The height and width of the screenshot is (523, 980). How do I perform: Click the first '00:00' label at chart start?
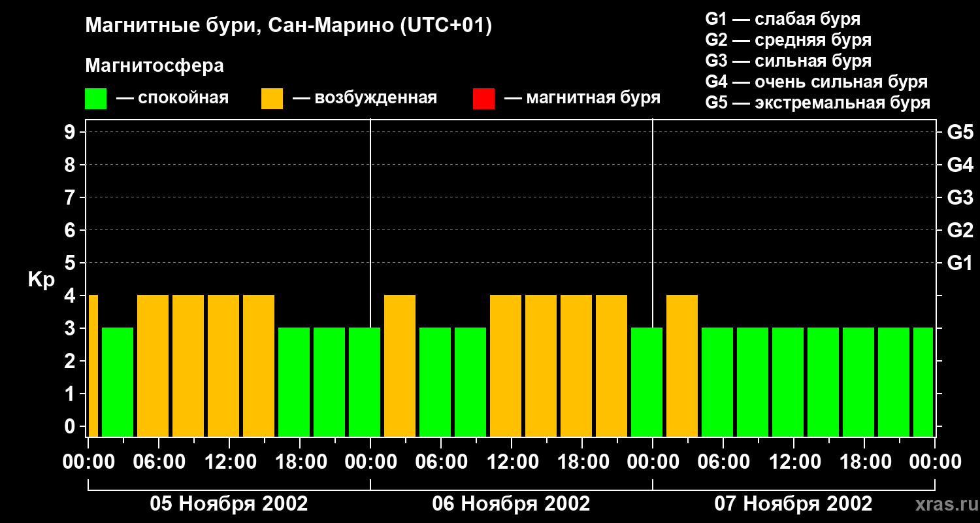coord(88,462)
